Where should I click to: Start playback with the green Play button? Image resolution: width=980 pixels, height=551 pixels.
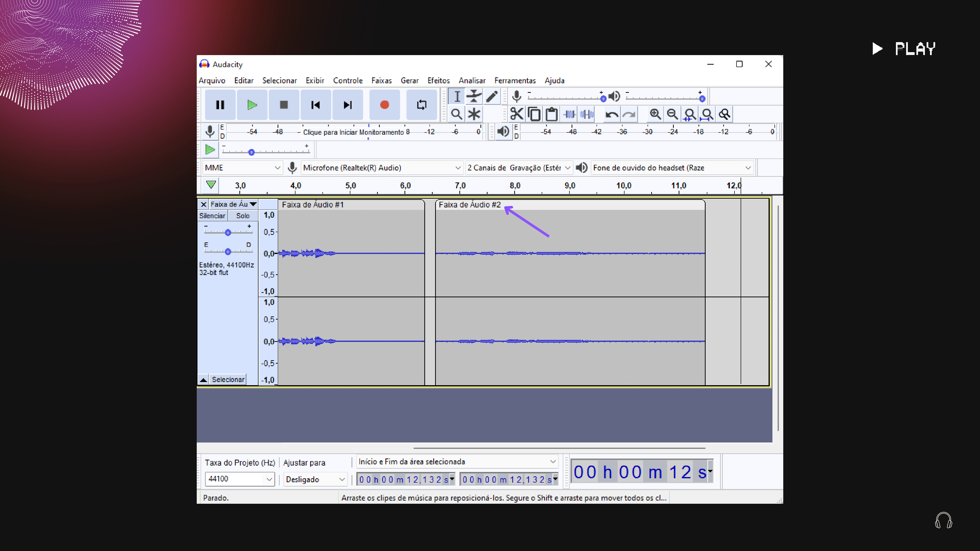(x=252, y=105)
